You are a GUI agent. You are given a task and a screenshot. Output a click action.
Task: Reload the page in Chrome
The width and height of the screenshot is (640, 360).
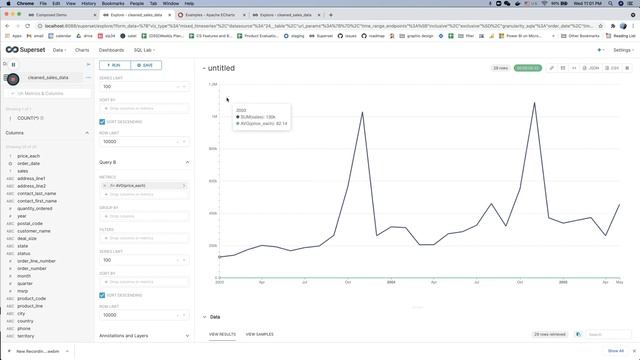pyautogui.click(x=27, y=26)
